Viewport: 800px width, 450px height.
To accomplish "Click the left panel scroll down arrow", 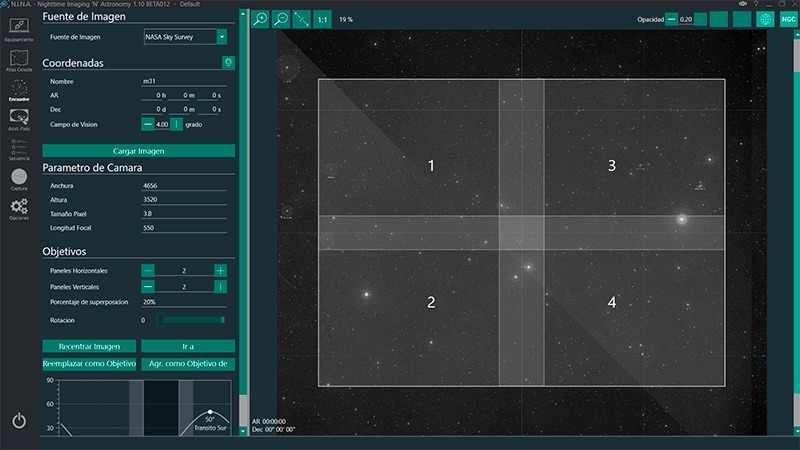I will coord(243,431).
